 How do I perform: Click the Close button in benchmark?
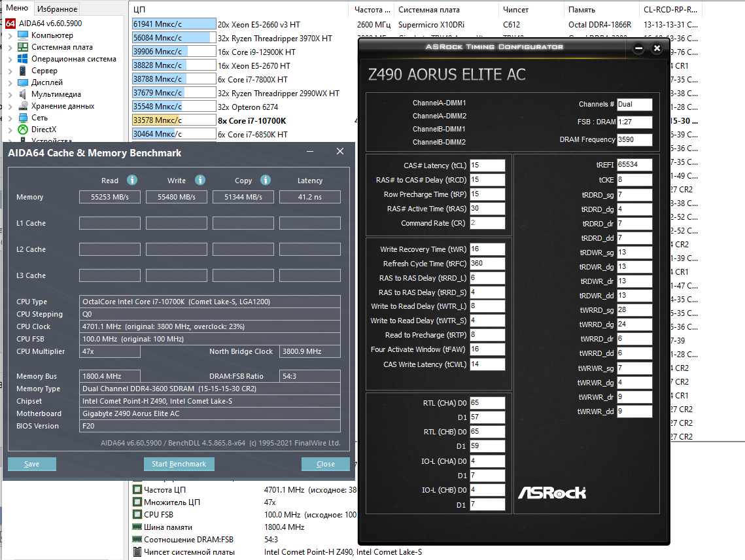point(326,464)
